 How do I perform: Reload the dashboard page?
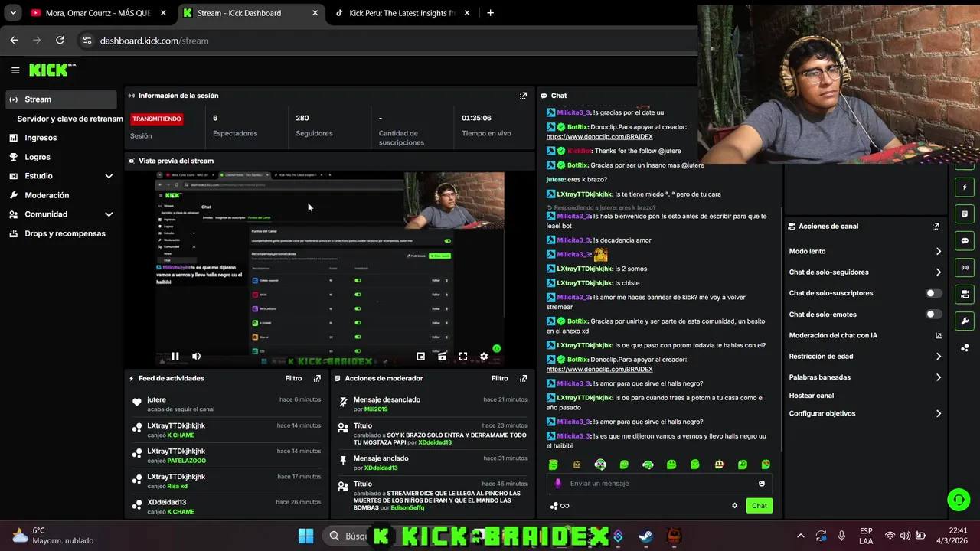60,41
